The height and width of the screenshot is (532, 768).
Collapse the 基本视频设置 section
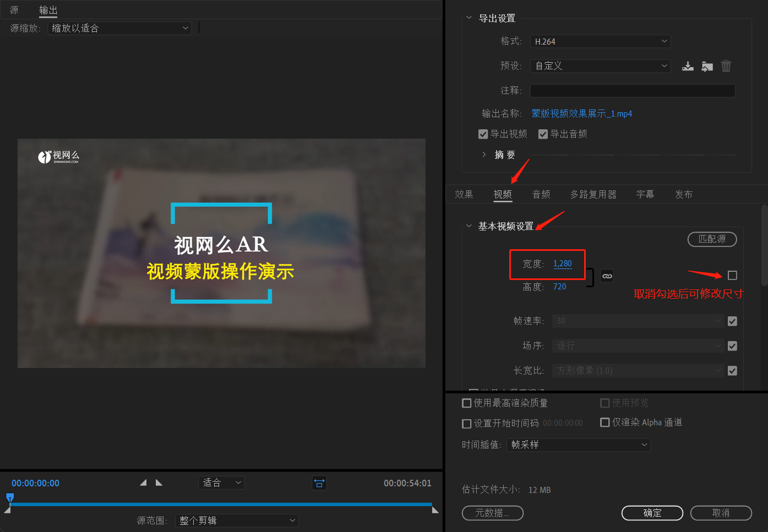469,226
